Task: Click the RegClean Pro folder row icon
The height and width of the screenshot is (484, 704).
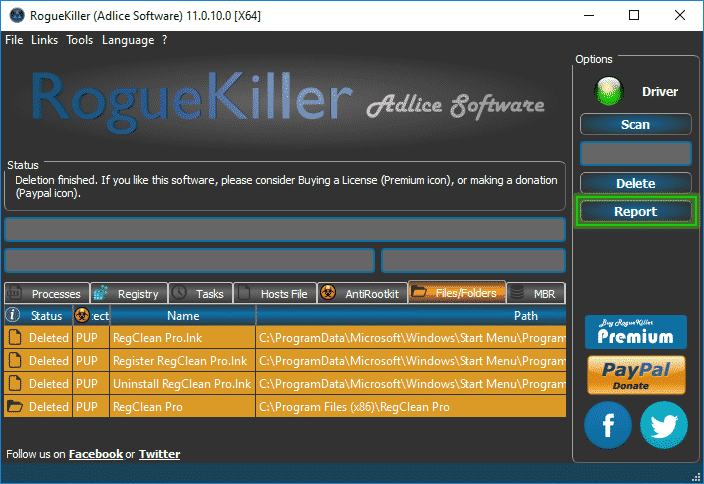Action: (x=14, y=407)
